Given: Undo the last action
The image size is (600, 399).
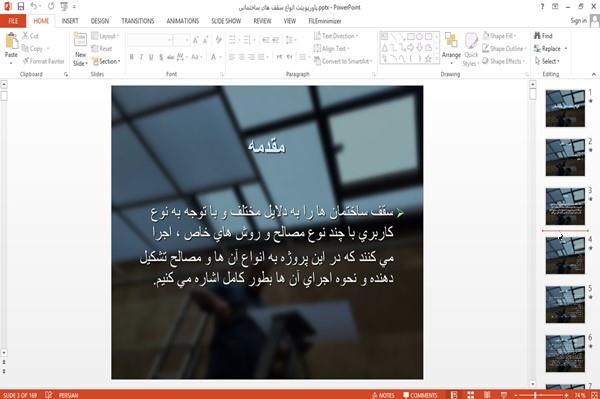Looking at the screenshot, I should pyautogui.click(x=34, y=7).
